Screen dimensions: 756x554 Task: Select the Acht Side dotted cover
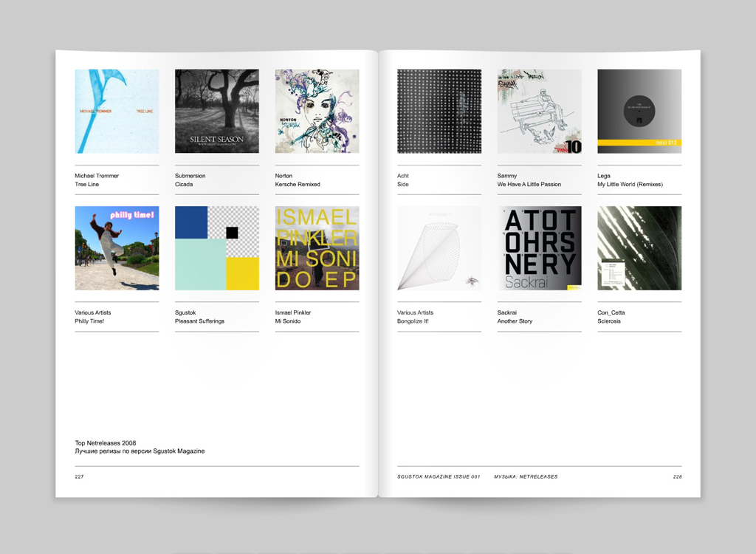click(x=439, y=112)
